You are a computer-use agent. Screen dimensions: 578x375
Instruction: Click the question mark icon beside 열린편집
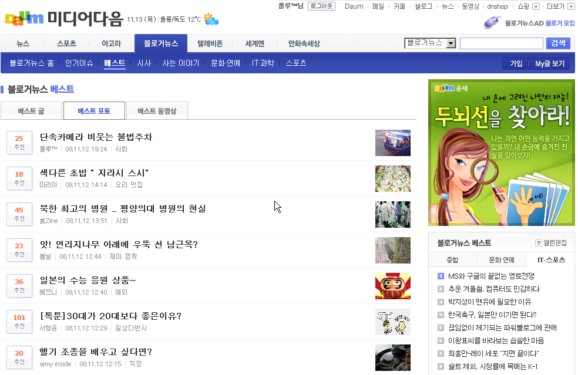pos(538,243)
